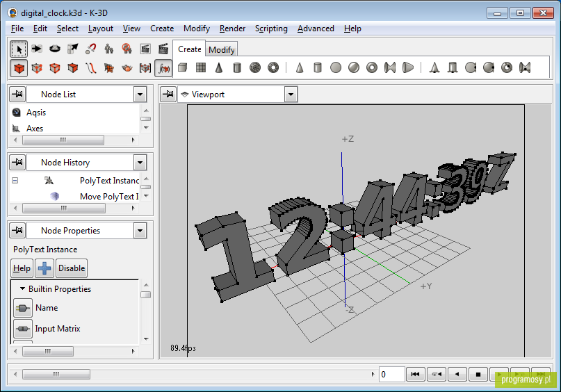Pin the Node List panel
561x392 pixels.
click(17, 95)
